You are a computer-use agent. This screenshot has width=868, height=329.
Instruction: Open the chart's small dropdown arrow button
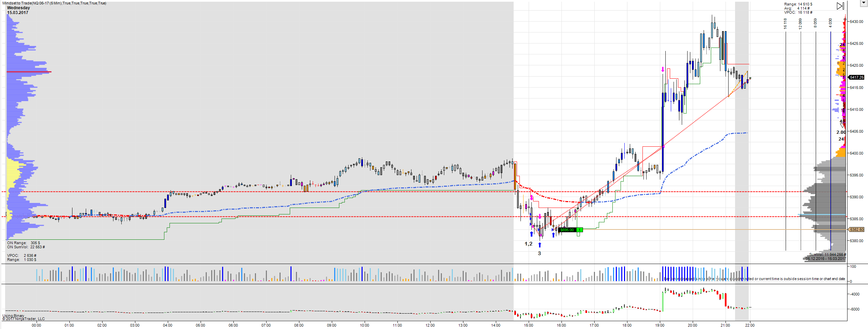click(864, 3)
